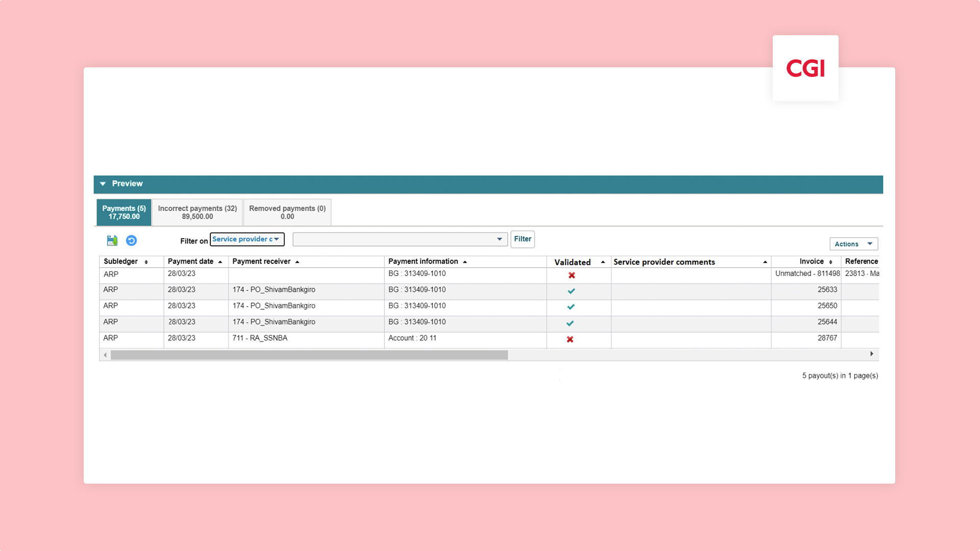This screenshot has height=551, width=980.
Task: Open the empty filter value combo box
Action: pyautogui.click(x=400, y=239)
